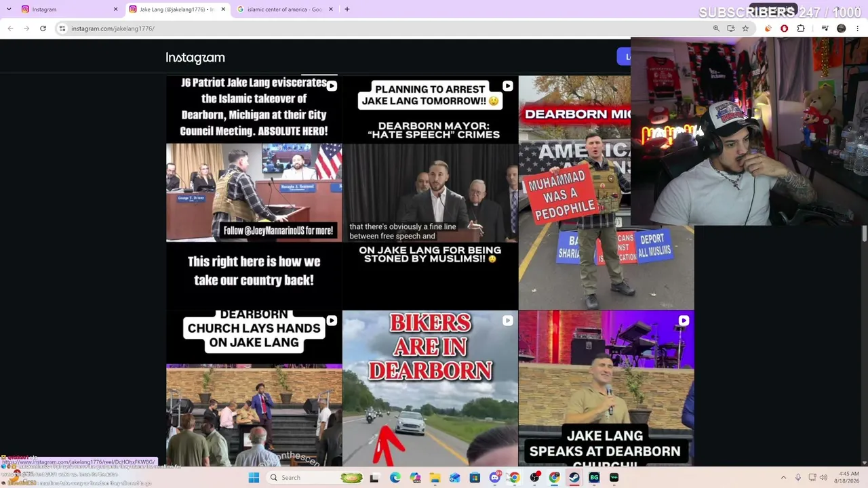The width and height of the screenshot is (868, 488).
Task: Open the tab search dropdown arrow
Action: click(x=9, y=9)
